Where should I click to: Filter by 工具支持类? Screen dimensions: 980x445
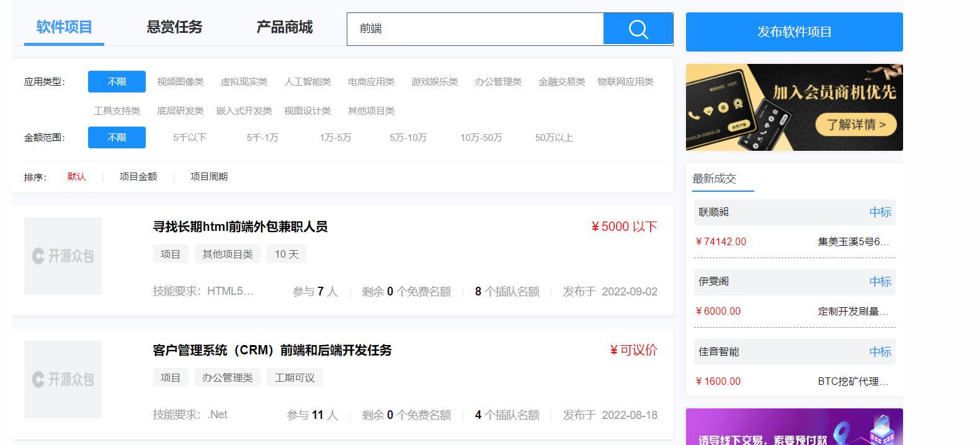click(x=117, y=111)
